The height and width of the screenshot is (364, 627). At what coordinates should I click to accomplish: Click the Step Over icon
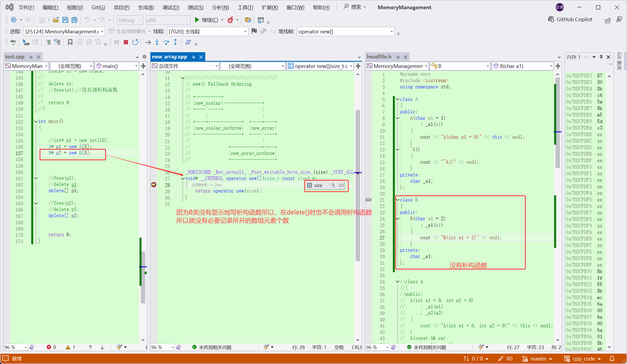[166, 42]
